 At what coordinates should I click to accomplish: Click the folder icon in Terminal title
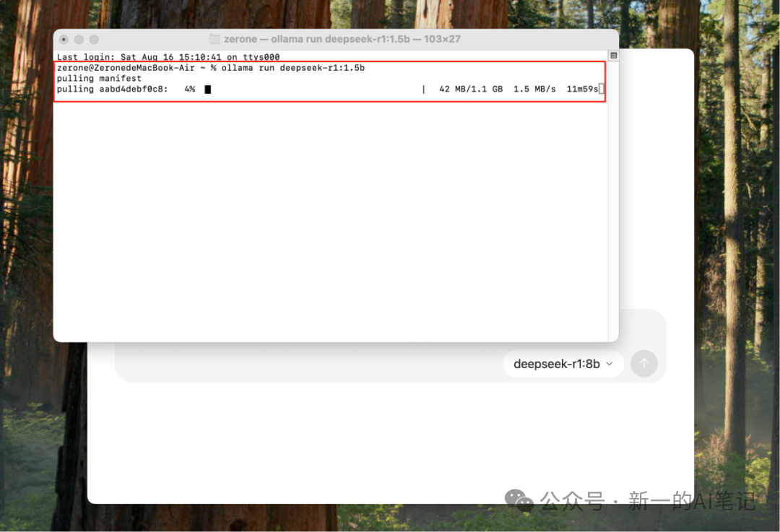[x=214, y=39]
